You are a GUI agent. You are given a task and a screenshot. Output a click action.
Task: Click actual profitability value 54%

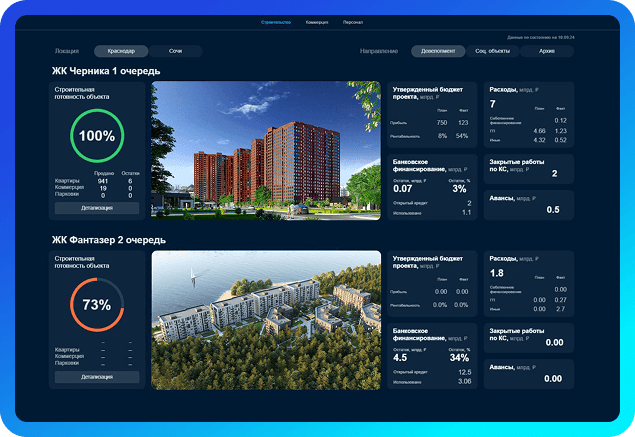coord(462,136)
